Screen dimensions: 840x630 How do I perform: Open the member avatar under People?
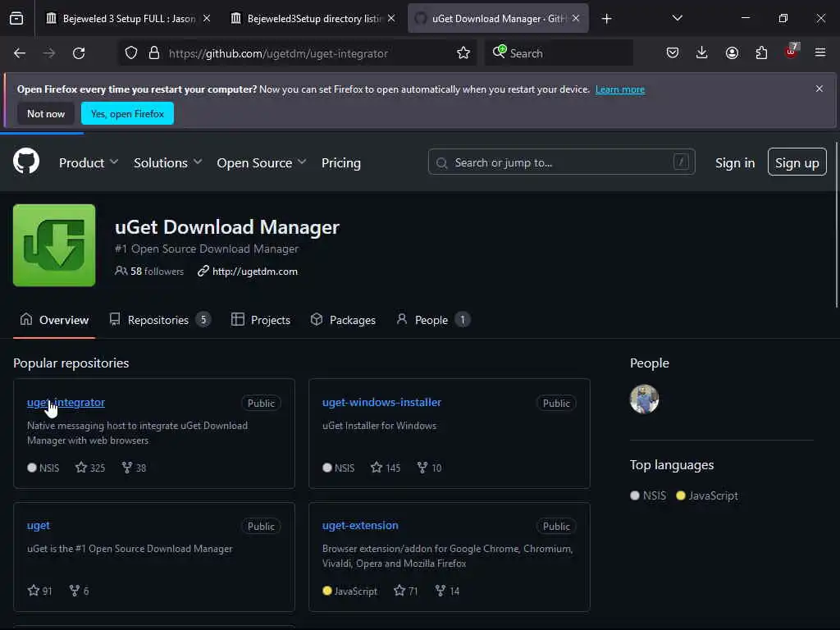[x=644, y=399]
